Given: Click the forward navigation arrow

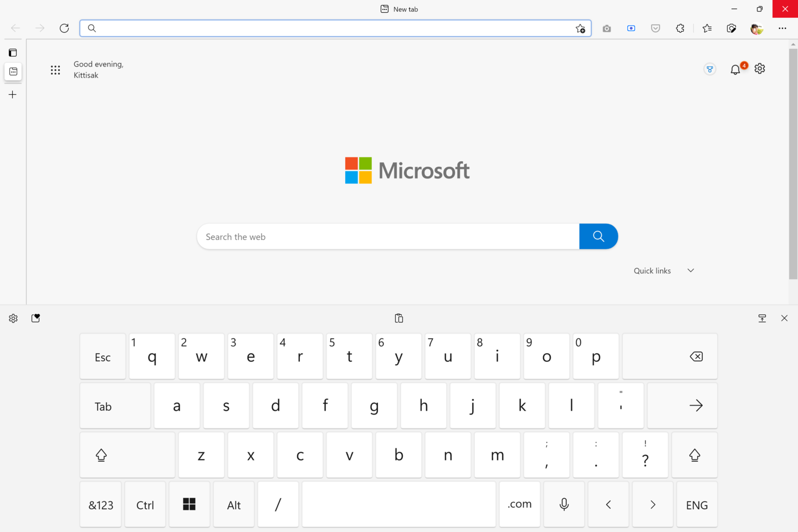Looking at the screenshot, I should pyautogui.click(x=40, y=28).
